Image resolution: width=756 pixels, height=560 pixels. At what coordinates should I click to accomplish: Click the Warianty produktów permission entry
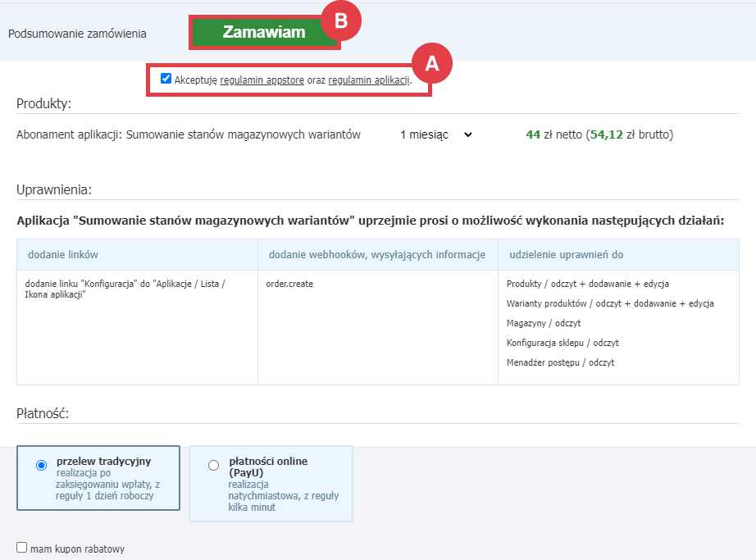609,303
